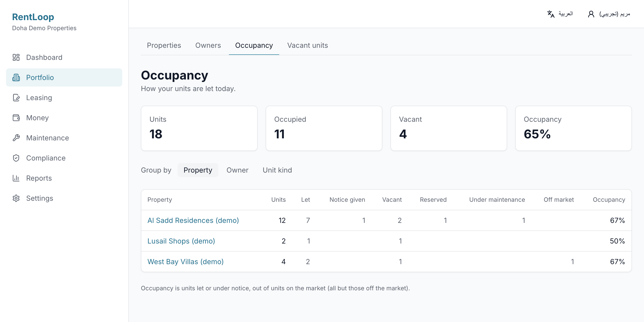Click the Reports bar chart icon
Viewport: 644px width, 322px height.
click(16, 178)
